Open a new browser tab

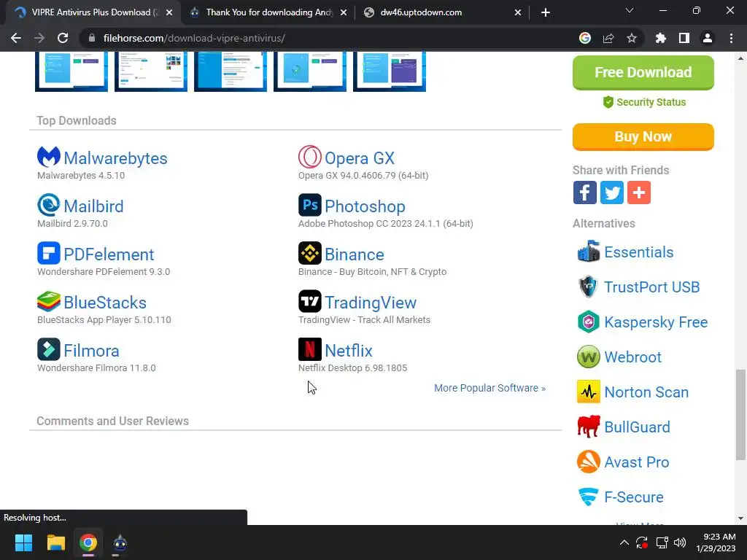[x=546, y=12]
